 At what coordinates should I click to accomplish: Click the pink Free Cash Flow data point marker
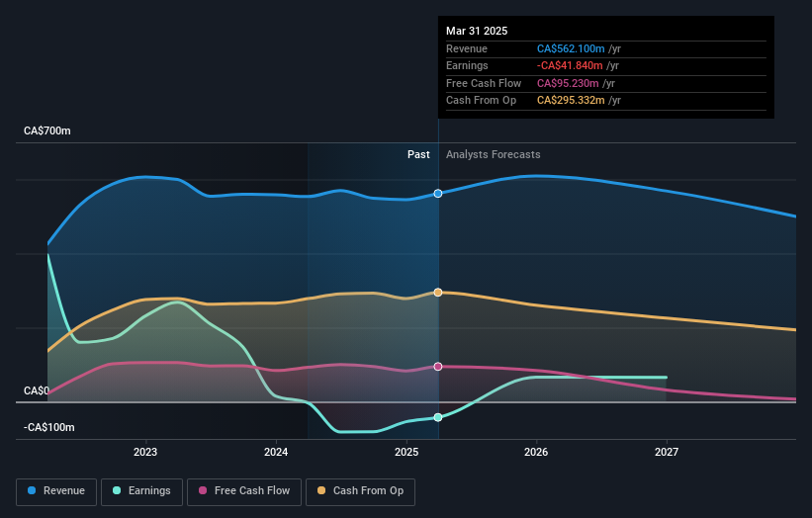(x=438, y=367)
